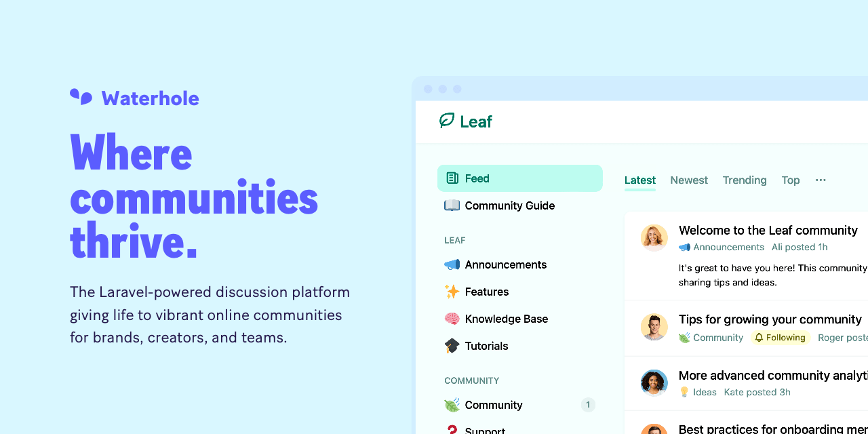Open the Feed sidebar item
The width and height of the screenshot is (868, 434).
tap(520, 178)
